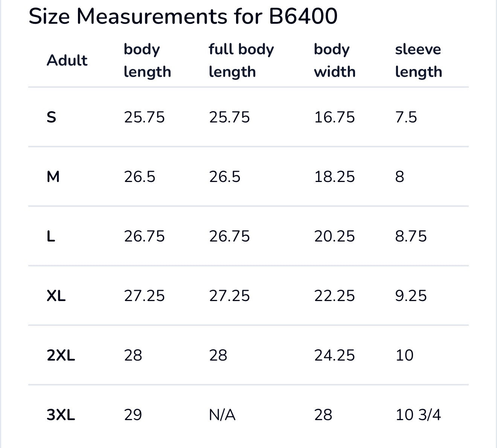Select the 2XL size row label

coord(61,355)
